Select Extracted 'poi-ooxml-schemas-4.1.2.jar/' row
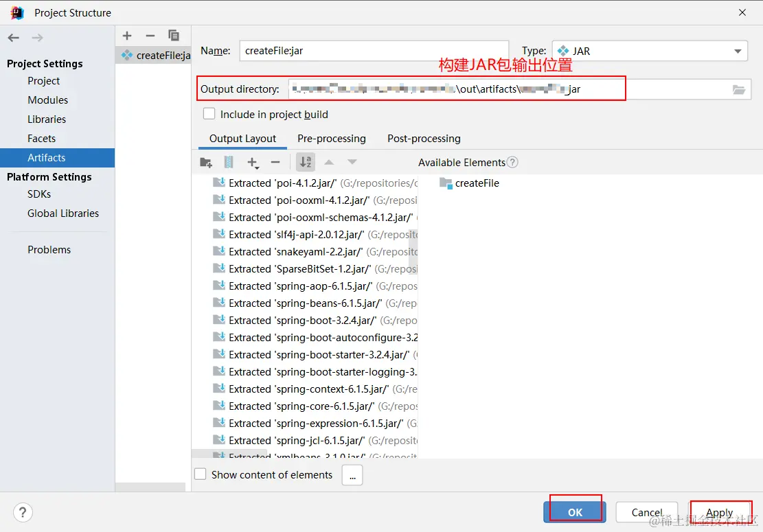The height and width of the screenshot is (532, 763). pos(315,218)
